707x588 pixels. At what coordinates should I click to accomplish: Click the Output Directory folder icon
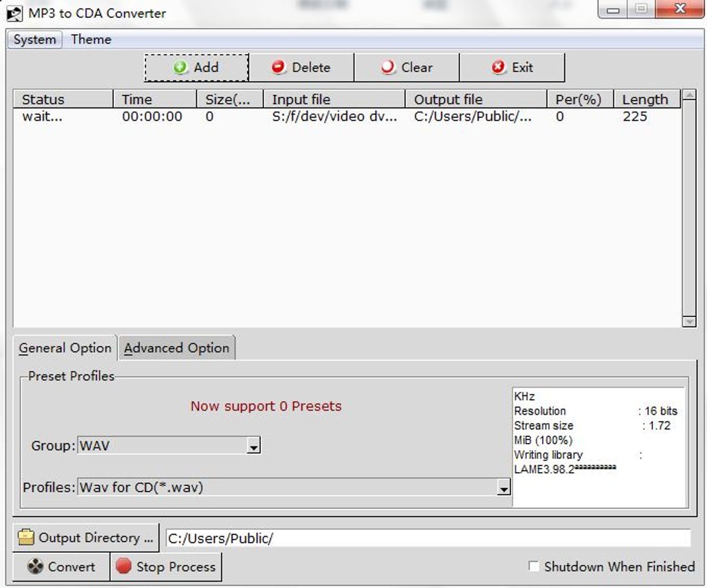pyautogui.click(x=26, y=537)
